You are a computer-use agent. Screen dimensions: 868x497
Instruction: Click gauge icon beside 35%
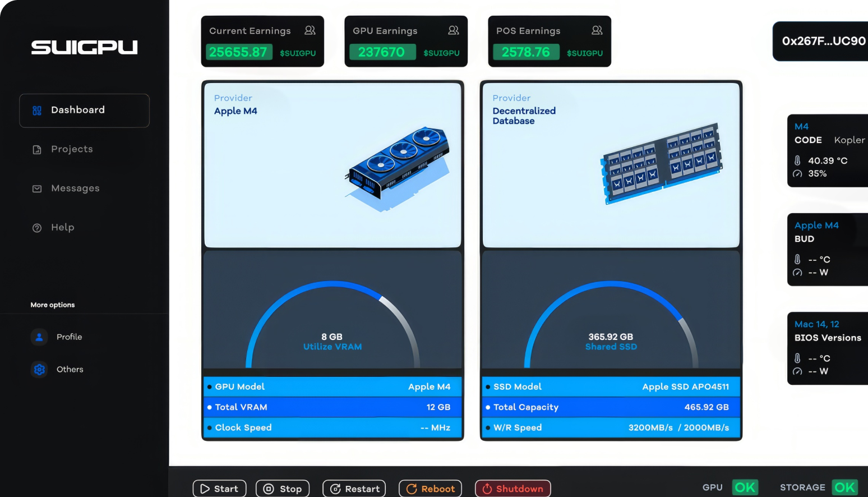[797, 174]
